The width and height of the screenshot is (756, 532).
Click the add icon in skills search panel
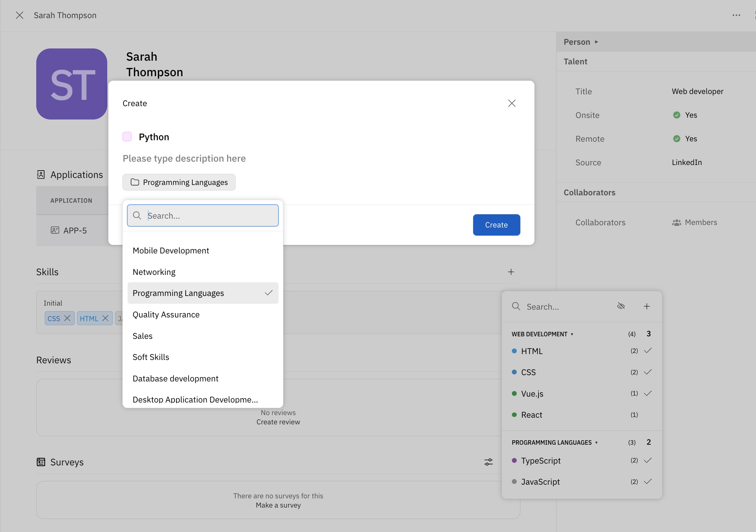pyautogui.click(x=647, y=306)
